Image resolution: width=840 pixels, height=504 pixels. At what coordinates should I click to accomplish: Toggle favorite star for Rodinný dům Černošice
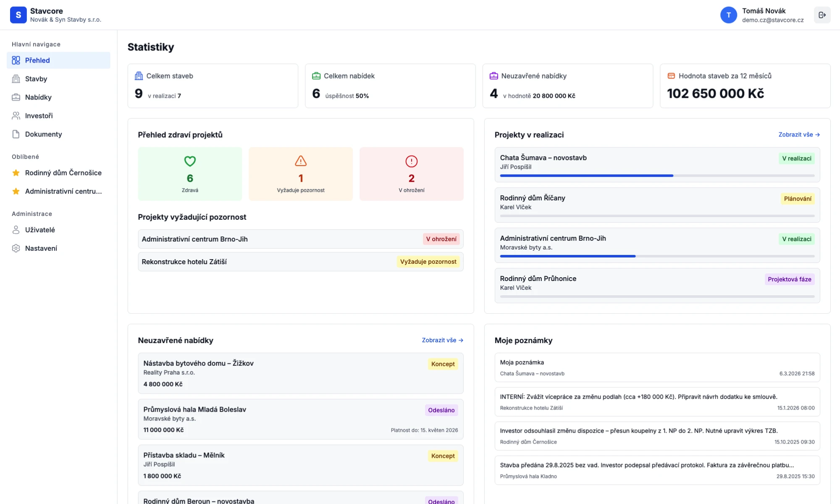point(16,173)
